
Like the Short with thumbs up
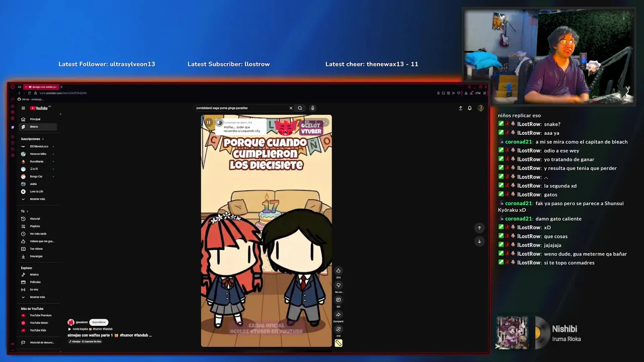[338, 270]
